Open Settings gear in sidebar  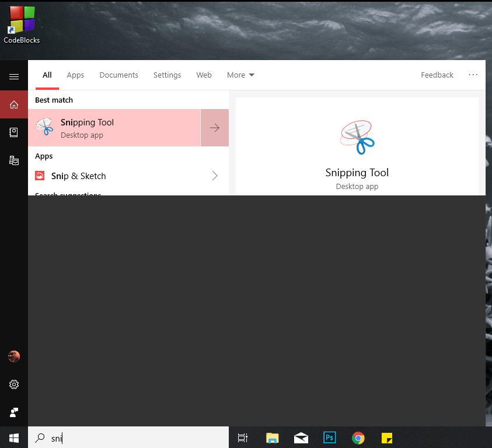14,384
